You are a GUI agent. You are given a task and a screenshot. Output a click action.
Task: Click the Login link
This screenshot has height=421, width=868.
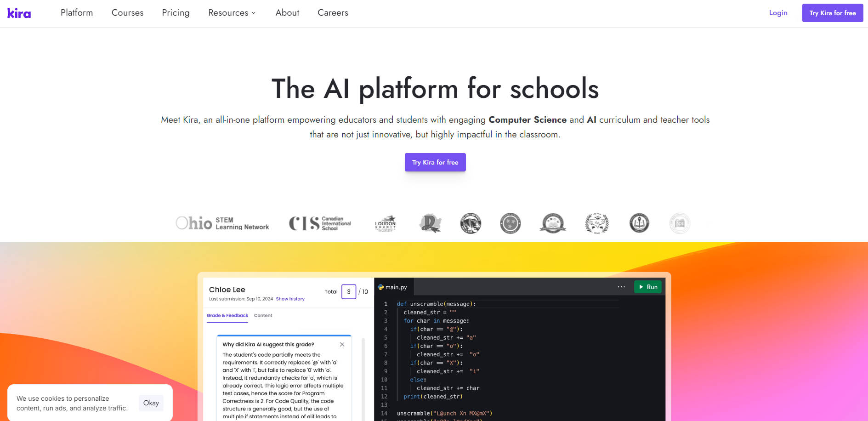tap(778, 13)
